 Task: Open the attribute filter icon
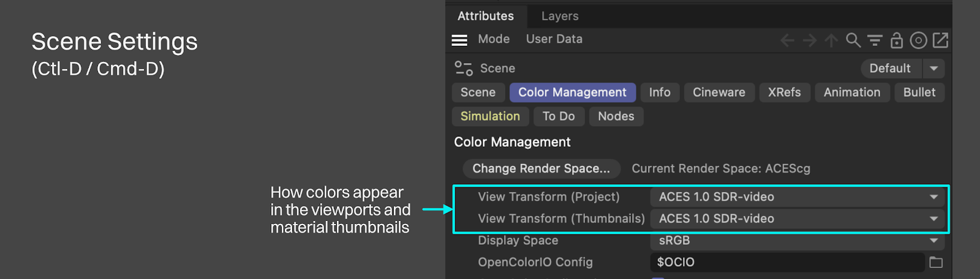pyautogui.click(x=875, y=40)
